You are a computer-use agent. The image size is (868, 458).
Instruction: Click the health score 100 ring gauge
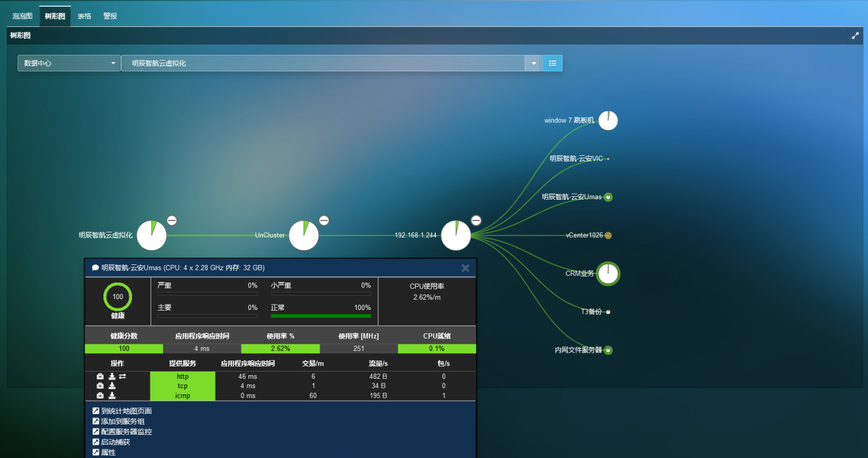118,297
